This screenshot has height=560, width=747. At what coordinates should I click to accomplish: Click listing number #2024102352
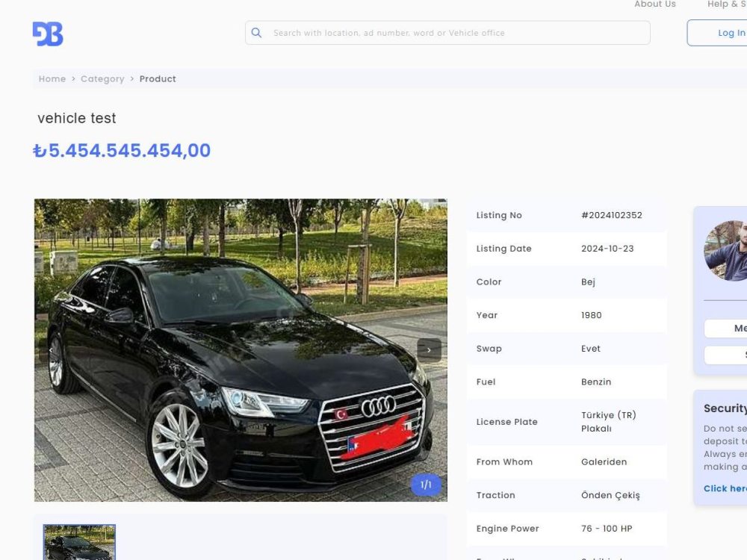tap(612, 215)
